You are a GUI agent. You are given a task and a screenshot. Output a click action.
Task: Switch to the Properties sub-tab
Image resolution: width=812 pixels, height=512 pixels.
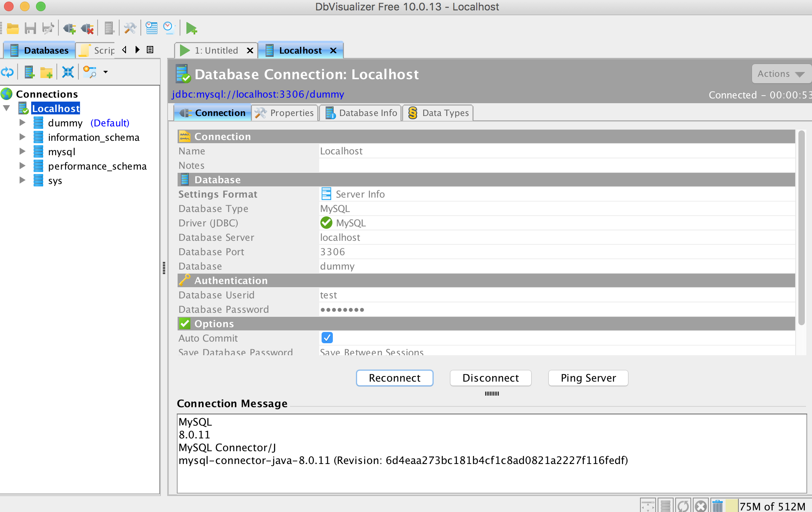(285, 113)
